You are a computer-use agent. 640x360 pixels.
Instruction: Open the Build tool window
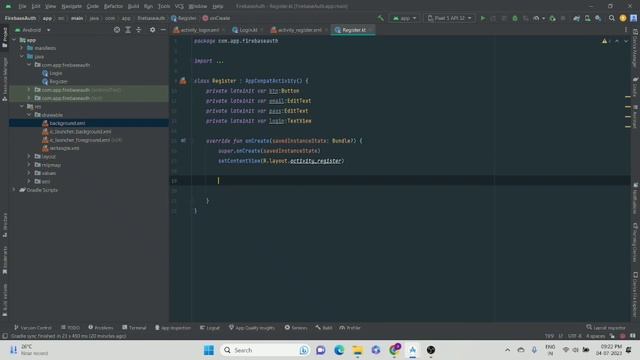click(324, 328)
